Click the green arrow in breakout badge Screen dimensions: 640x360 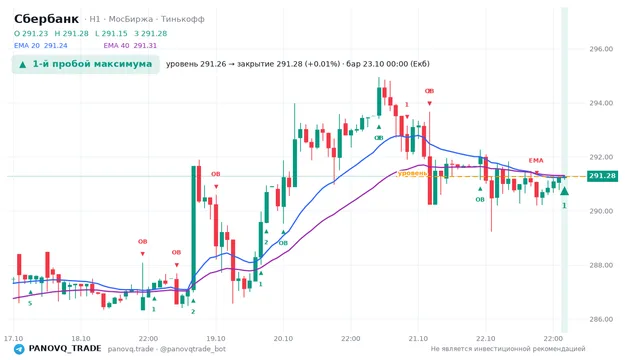pyautogui.click(x=23, y=64)
